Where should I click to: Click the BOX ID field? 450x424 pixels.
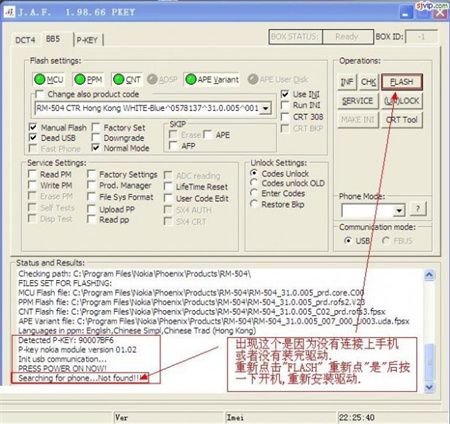(422, 37)
